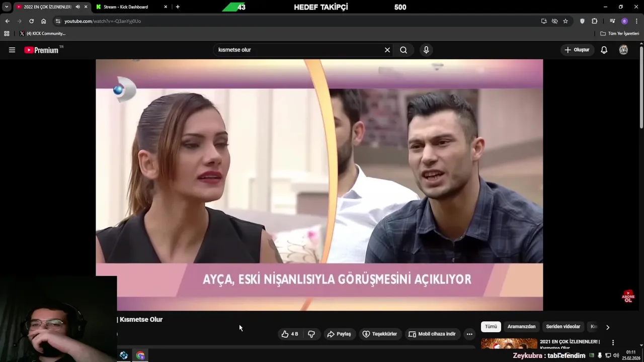Open the YouTube guide hamburger menu
644x362 pixels.
[x=12, y=50]
